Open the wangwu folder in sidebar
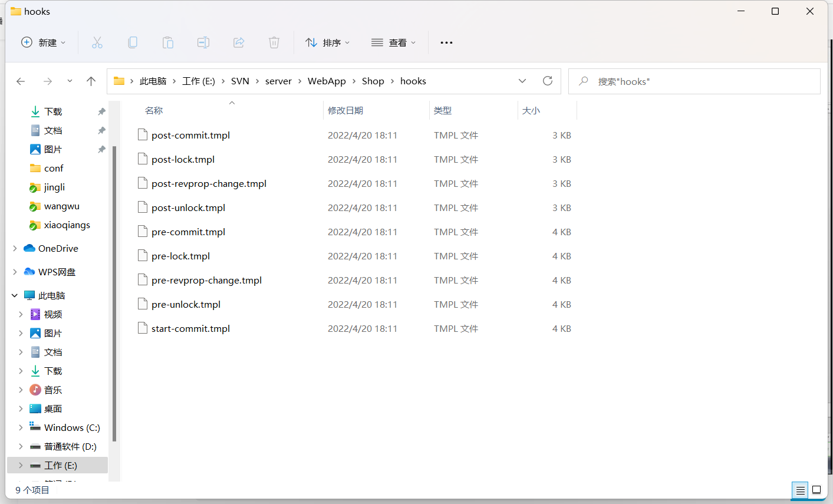The image size is (833, 504). pos(61,206)
